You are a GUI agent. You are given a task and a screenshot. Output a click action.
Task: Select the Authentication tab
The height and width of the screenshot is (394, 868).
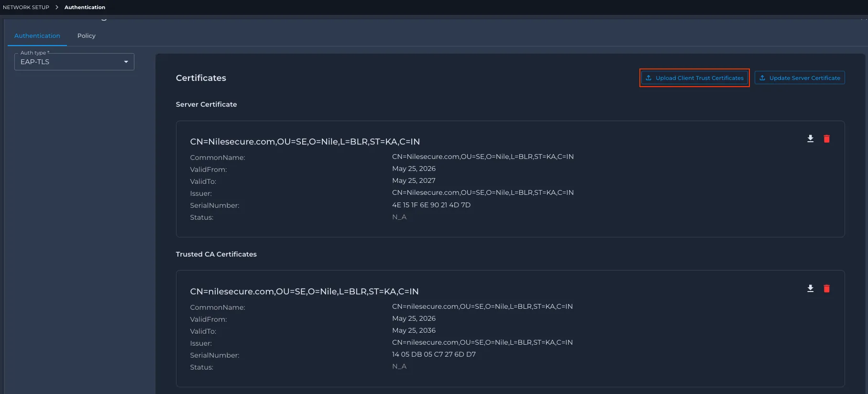point(37,36)
